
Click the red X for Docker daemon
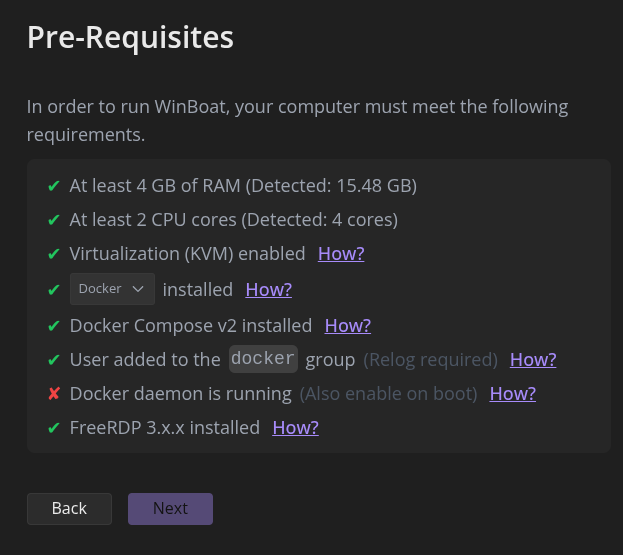point(54,393)
